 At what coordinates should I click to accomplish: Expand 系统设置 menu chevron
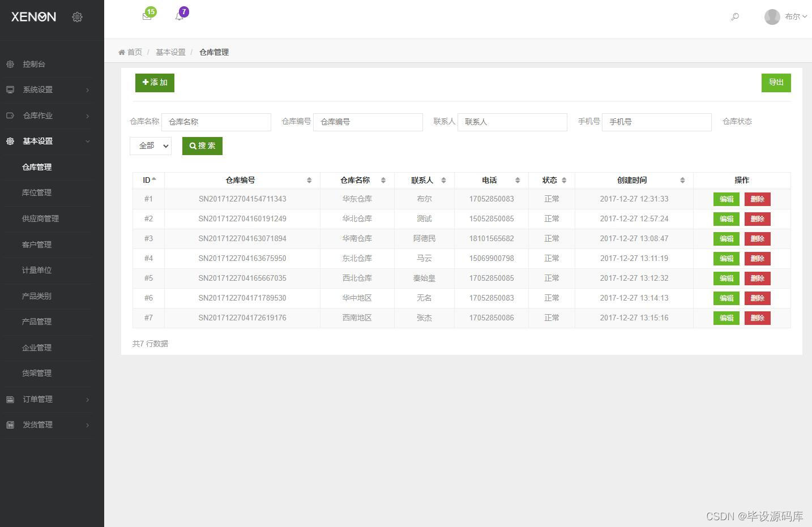(87, 90)
